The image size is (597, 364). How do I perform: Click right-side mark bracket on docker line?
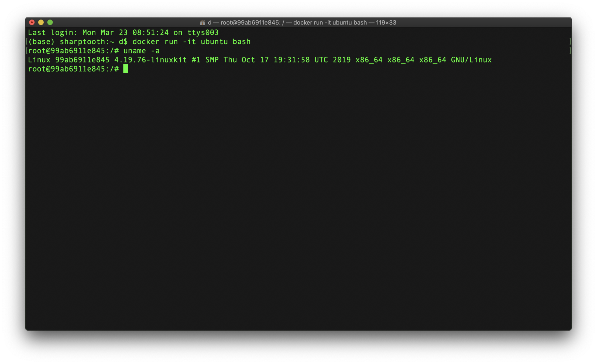570,42
